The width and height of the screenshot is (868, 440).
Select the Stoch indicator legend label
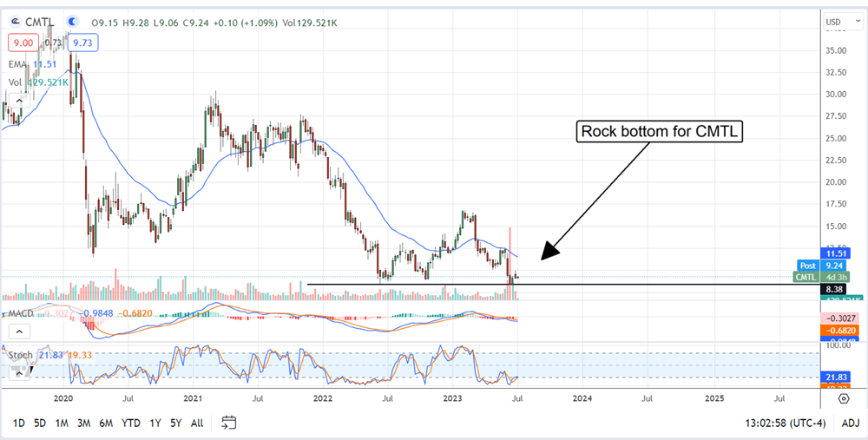click(x=20, y=355)
